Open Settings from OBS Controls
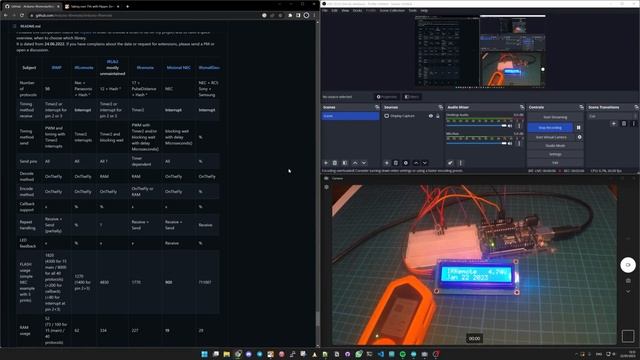Screen dimensions: 640x360 pos(555,154)
